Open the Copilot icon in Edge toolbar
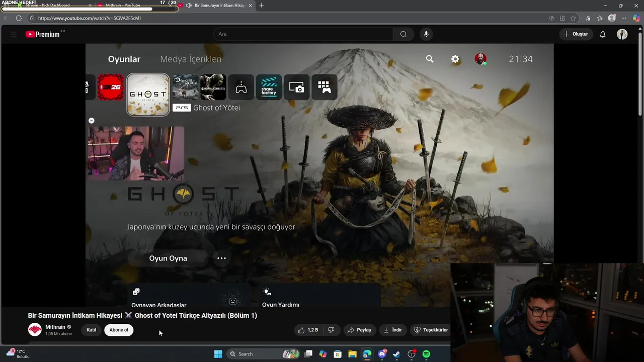644x362 pixels. [x=636, y=18]
